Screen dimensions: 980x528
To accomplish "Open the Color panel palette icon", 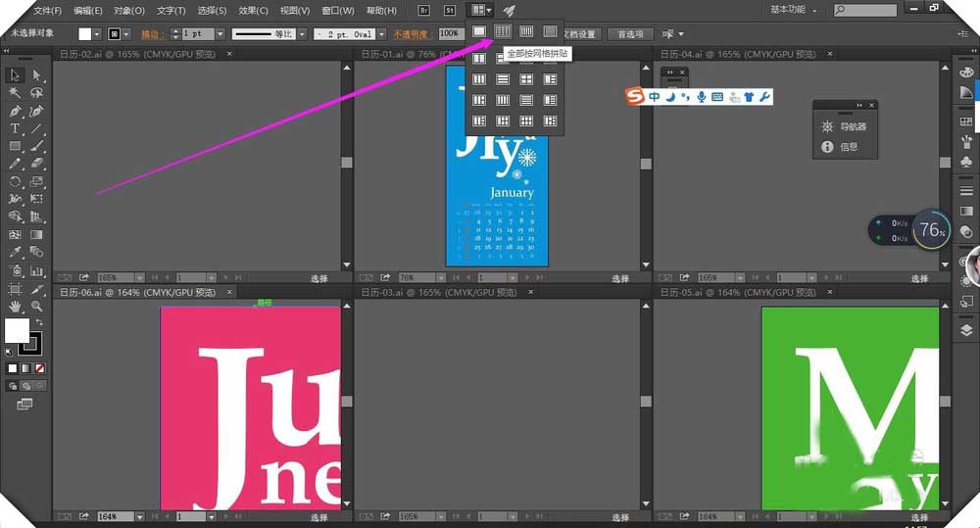I will point(966,72).
